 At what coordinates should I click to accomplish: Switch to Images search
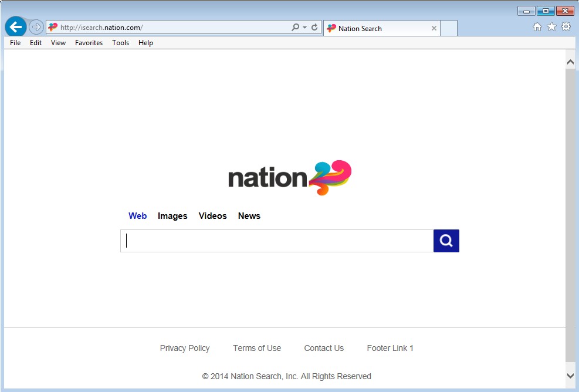[x=172, y=216]
